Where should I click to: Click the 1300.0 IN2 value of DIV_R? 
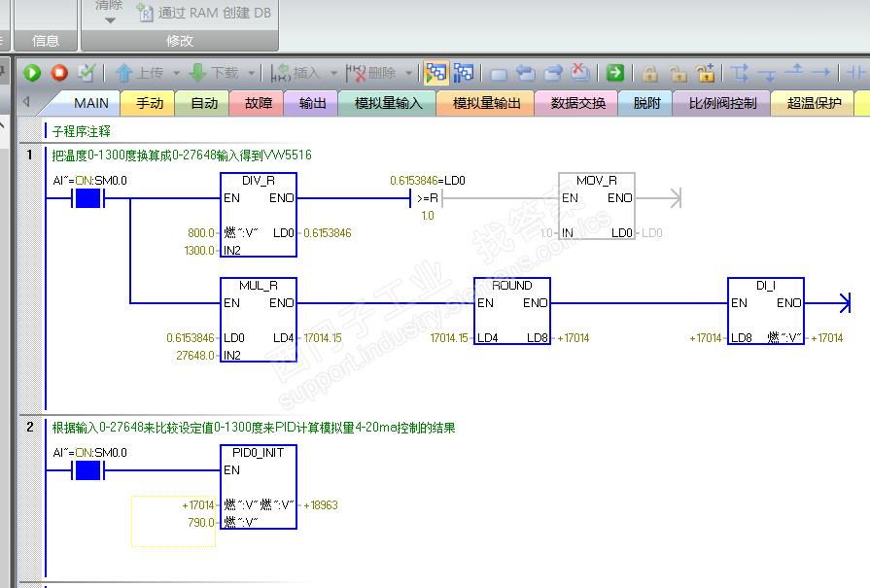click(x=199, y=250)
